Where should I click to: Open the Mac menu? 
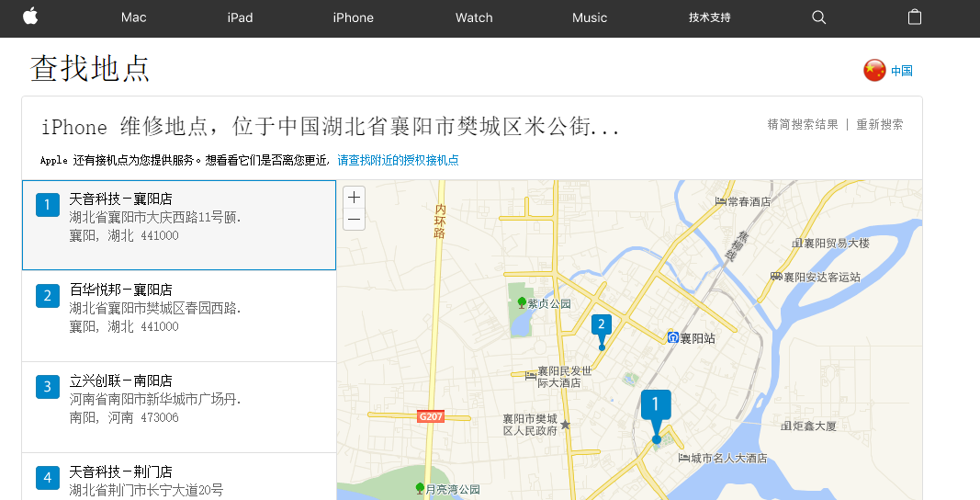click(134, 17)
